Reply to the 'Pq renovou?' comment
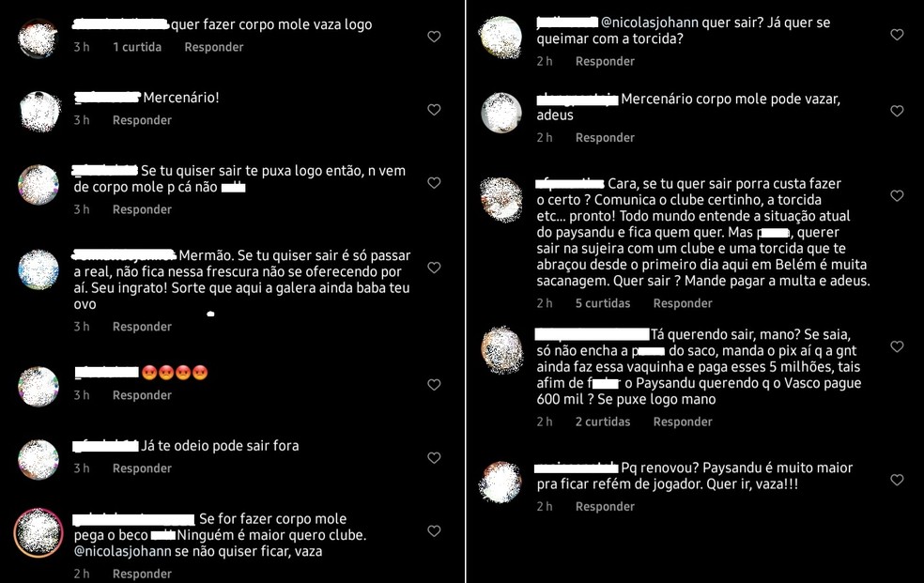Viewport: 924px width, 583px height. (x=605, y=506)
